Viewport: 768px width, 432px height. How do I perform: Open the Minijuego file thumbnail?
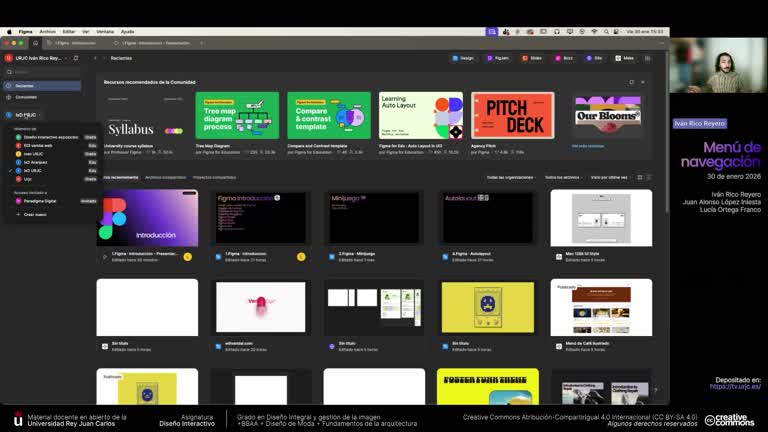coord(374,218)
